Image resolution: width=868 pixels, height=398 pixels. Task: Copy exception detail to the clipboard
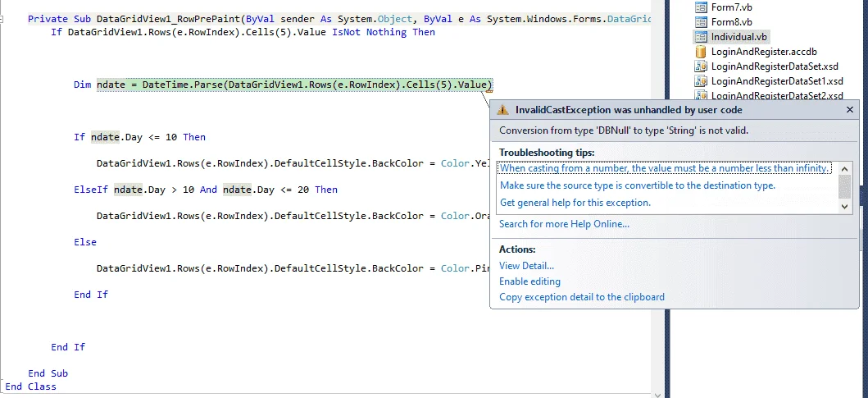pos(582,297)
